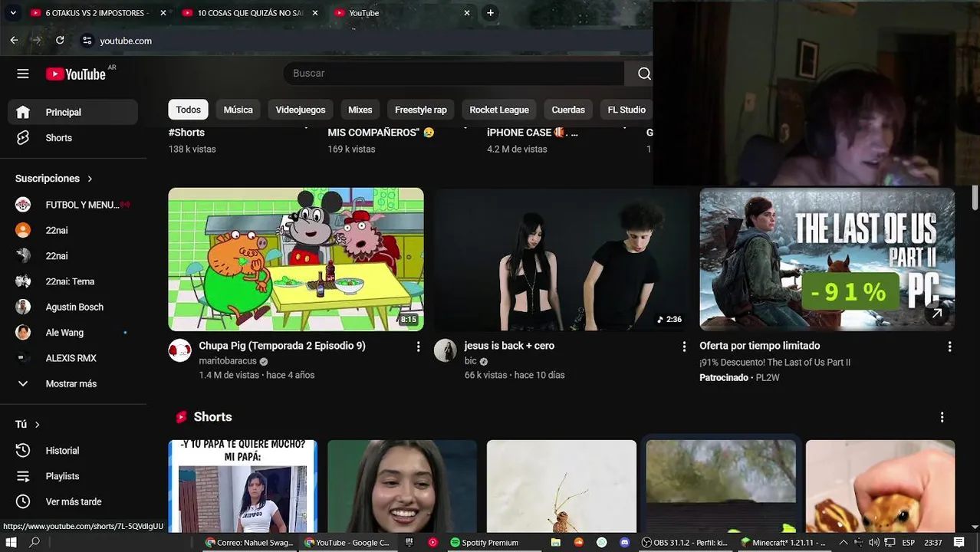The width and height of the screenshot is (980, 552).
Task: Open Agustin Bosch channel
Action: point(73,307)
